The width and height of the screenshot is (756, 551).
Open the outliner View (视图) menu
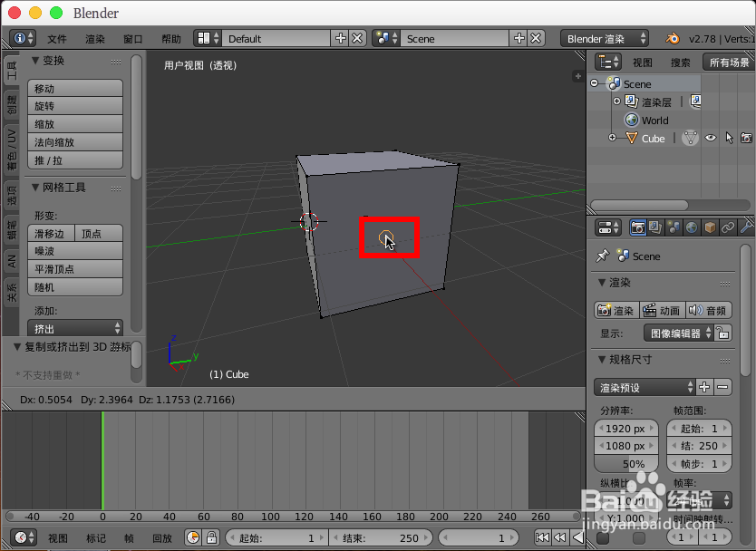coord(642,63)
